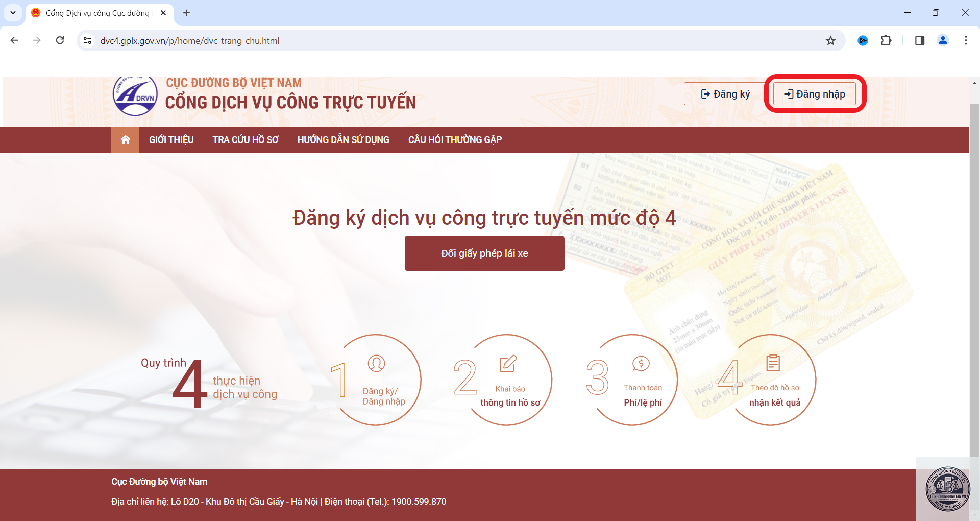Click the blue extension icon in toolbar

tap(863, 40)
